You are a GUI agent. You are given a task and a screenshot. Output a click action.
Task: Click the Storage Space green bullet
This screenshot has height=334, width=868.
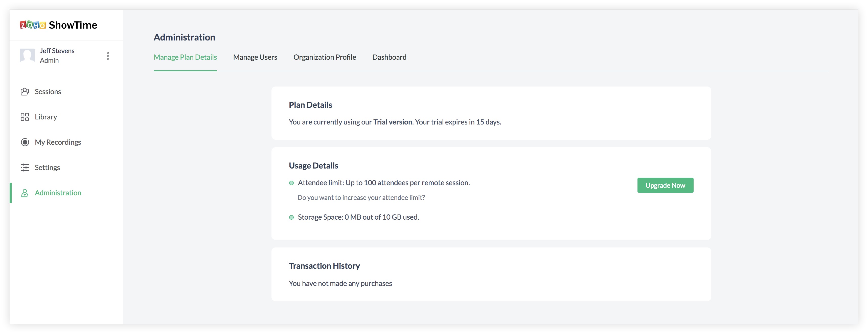point(291,218)
